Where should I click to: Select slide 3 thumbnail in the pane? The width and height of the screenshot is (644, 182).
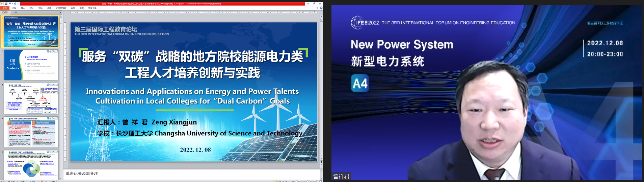[32, 99]
